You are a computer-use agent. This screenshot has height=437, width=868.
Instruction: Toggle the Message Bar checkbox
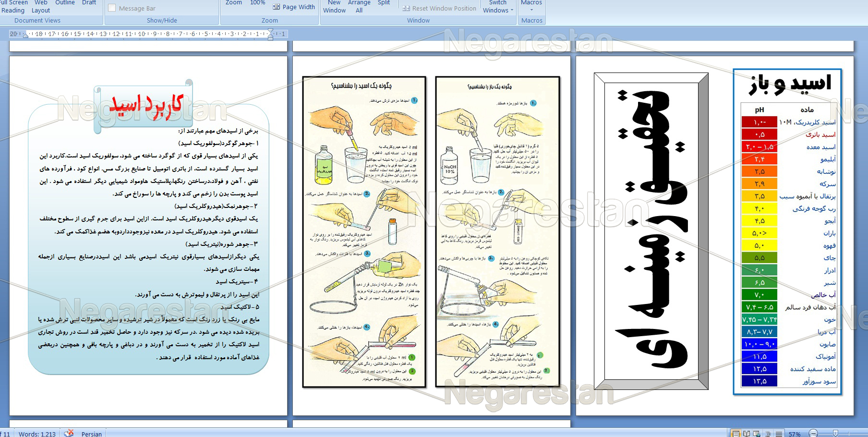[x=112, y=8]
